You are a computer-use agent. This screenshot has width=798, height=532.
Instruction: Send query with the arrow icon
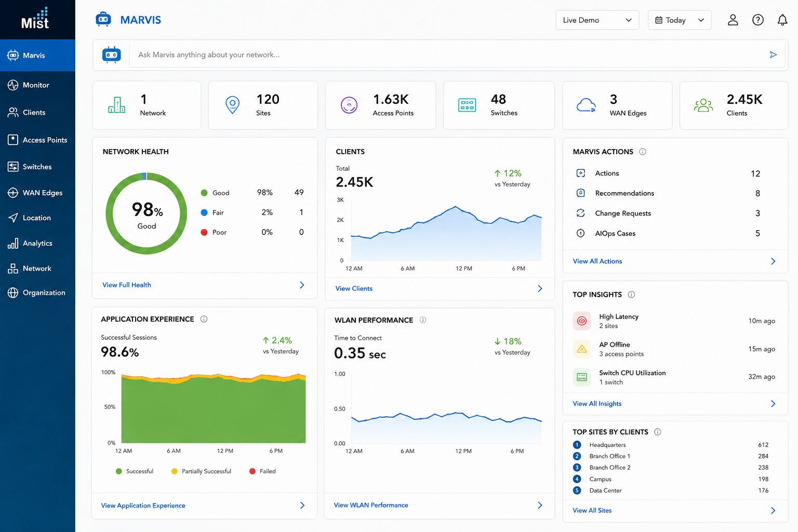(x=773, y=55)
